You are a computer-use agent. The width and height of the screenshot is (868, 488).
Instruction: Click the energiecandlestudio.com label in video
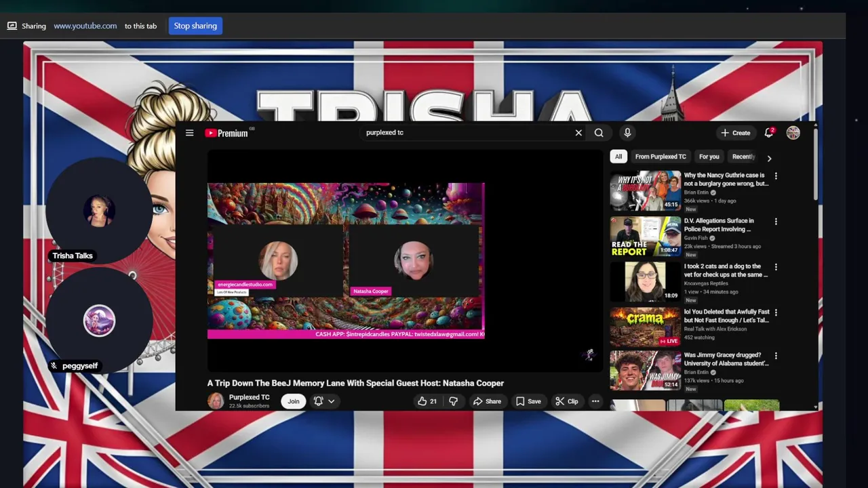(x=245, y=285)
